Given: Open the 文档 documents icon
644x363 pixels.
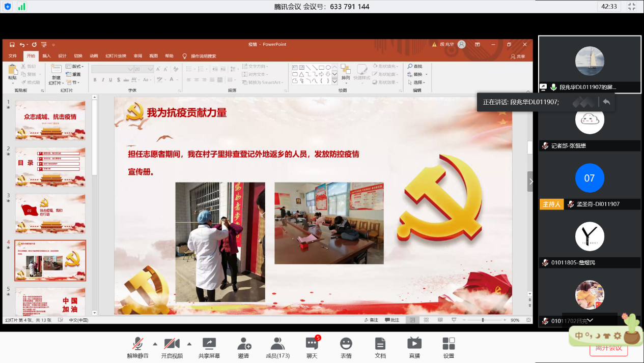Looking at the screenshot, I should (x=380, y=347).
